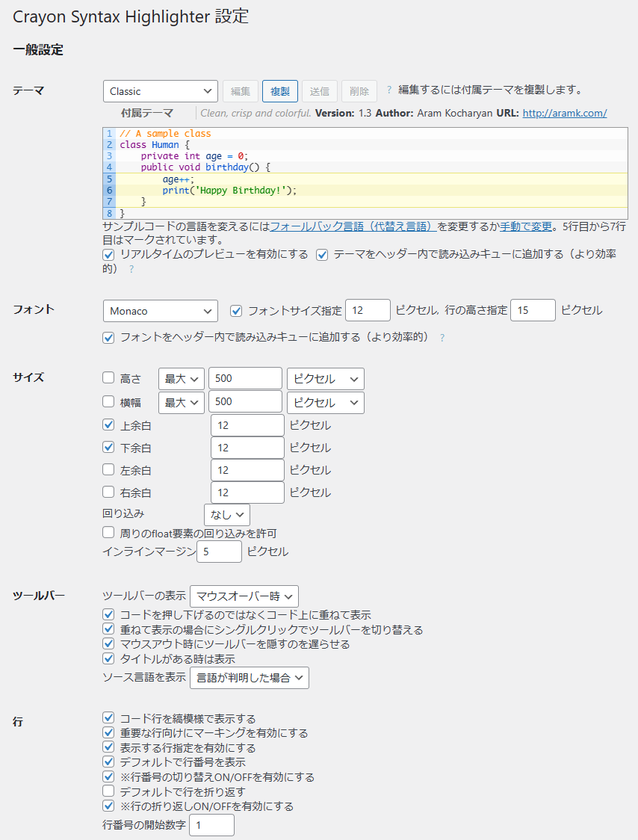The height and width of the screenshot is (840, 638).
Task: Open the ツールバーの表示 マウスオーバー時 dropdown
Action: click(x=244, y=596)
